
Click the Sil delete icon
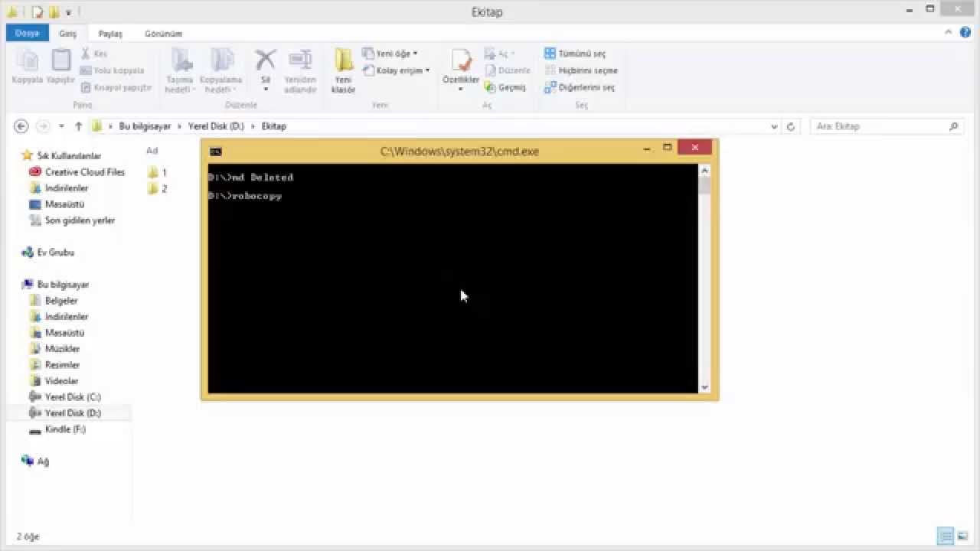266,61
